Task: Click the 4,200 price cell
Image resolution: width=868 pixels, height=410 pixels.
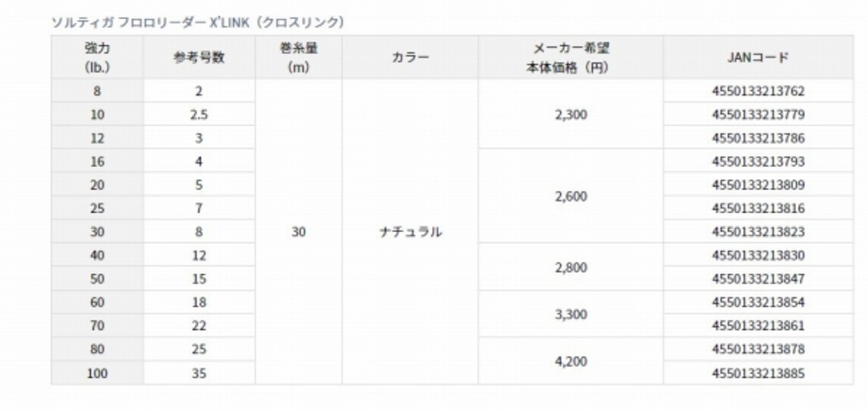Action: click(571, 361)
